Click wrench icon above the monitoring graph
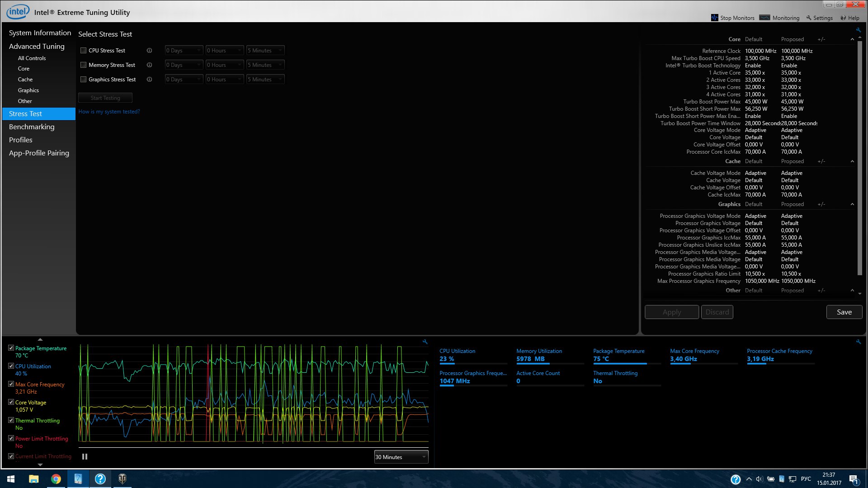 coord(425,342)
